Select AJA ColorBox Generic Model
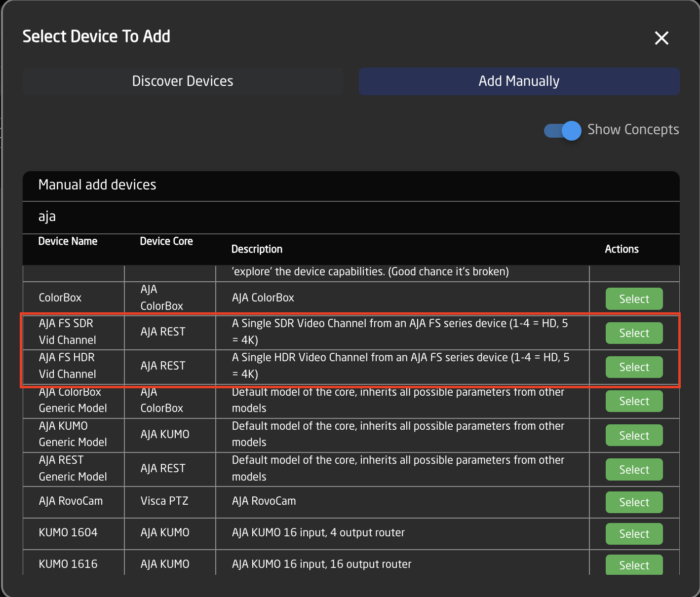The image size is (700, 597). [x=634, y=401]
